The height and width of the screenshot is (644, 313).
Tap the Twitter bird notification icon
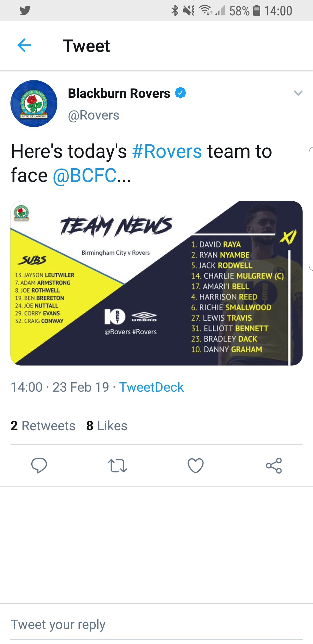coord(25,11)
